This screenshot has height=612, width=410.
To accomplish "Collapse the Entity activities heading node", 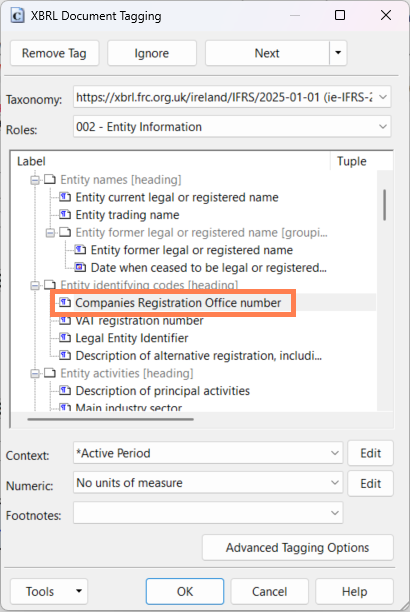I will coord(35,374).
